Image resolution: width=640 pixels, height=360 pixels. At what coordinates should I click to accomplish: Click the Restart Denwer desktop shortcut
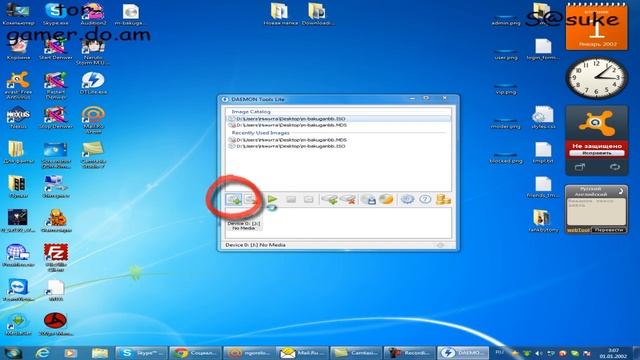pyautogui.click(x=56, y=85)
